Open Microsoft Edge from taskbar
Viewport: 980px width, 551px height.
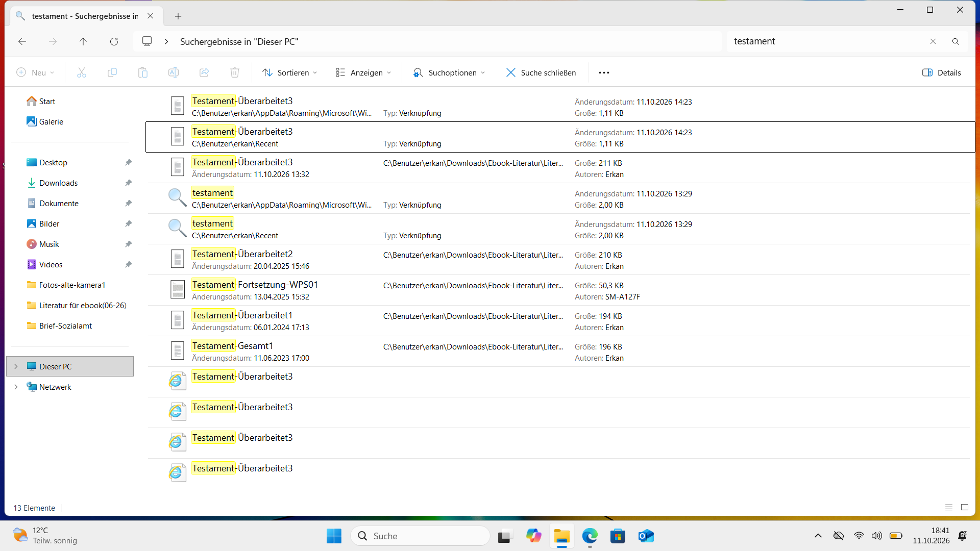click(590, 536)
